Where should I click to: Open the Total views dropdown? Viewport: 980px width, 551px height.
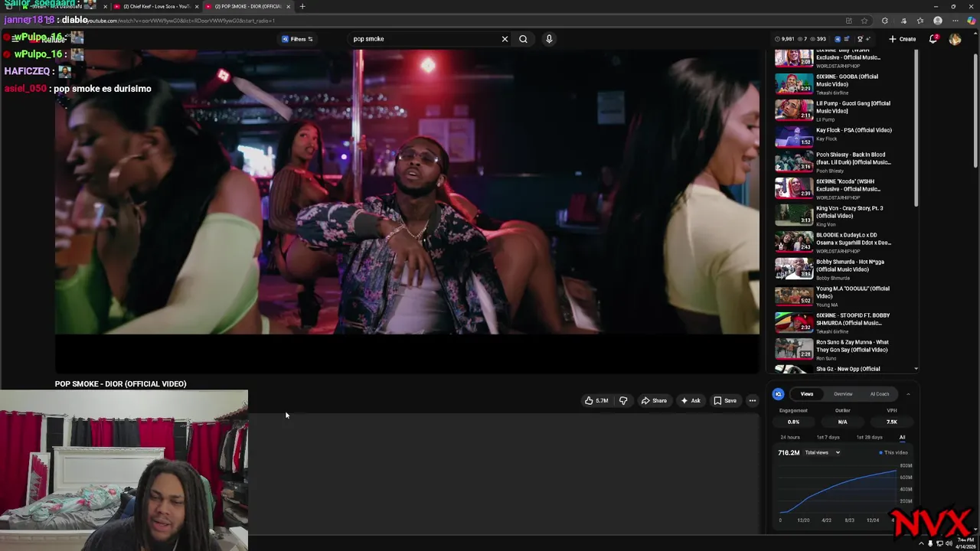pos(822,452)
